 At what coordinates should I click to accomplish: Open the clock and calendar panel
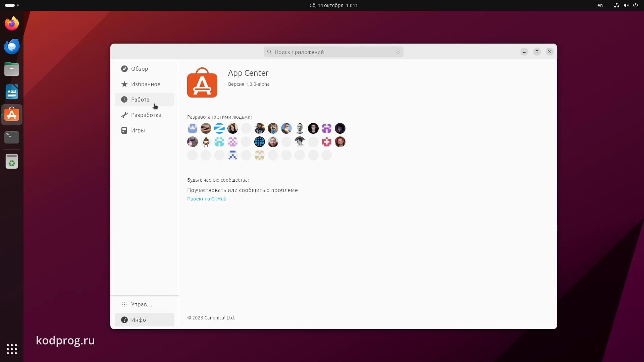click(333, 5)
